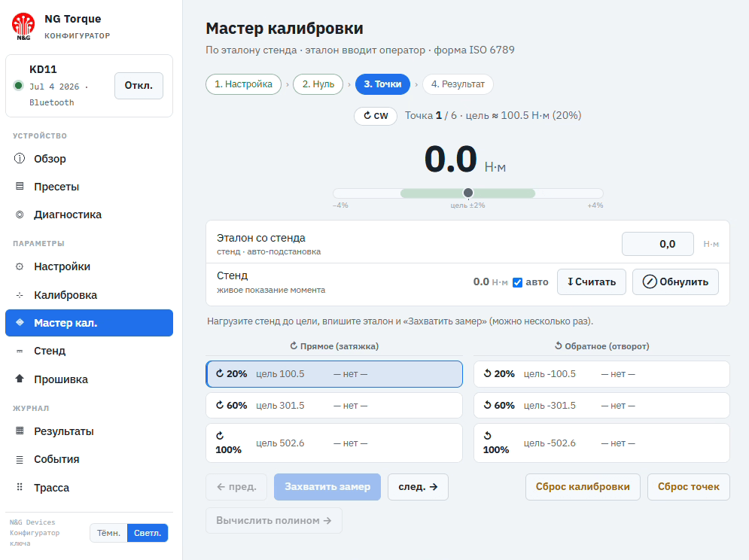Viewport: 749px width, 560px height.
Task: Click the Мастер кал. diamond icon
Action: [x=20, y=322]
